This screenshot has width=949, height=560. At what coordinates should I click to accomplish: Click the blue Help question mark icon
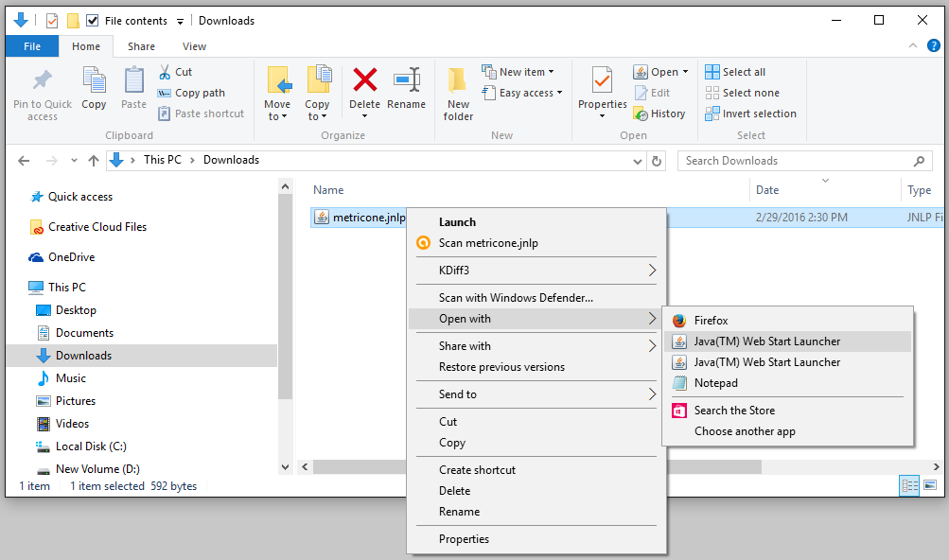click(x=934, y=45)
